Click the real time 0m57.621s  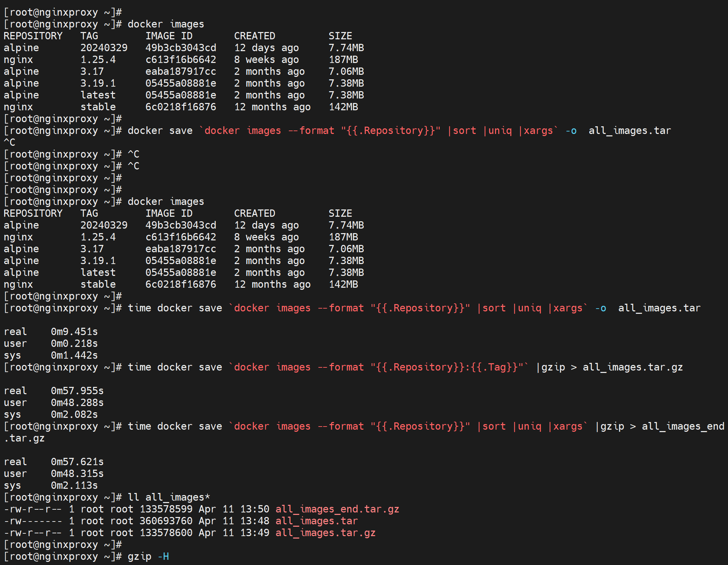coord(77,462)
